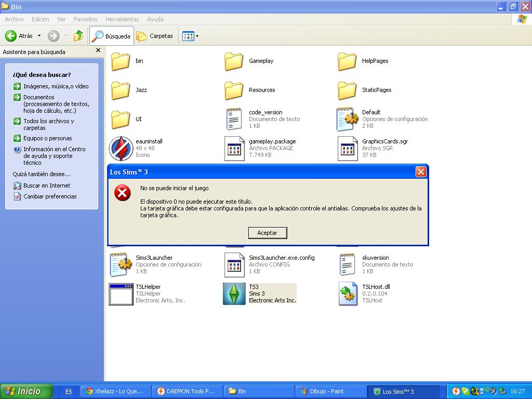532x399 pixels.
Task: Go back with the Atrás button
Action: 19,36
